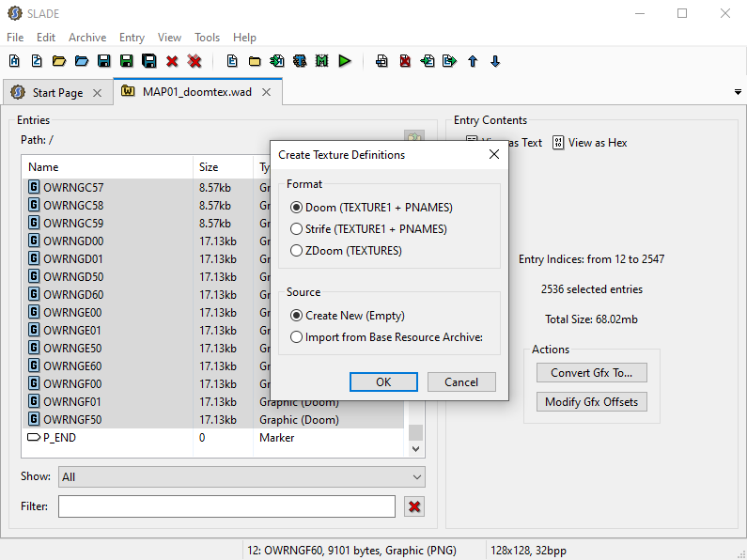
Task: Switch to the Start Page tab
Action: (56, 93)
